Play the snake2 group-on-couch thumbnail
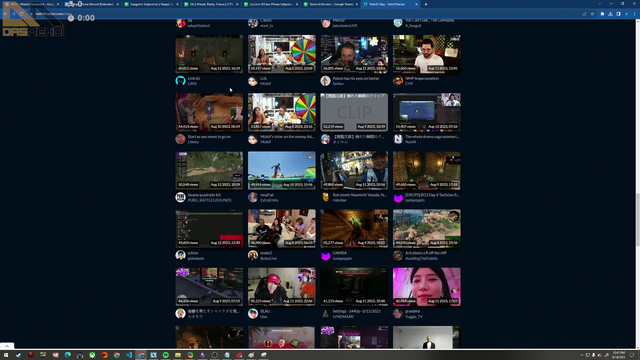The image size is (640, 360). click(282, 229)
